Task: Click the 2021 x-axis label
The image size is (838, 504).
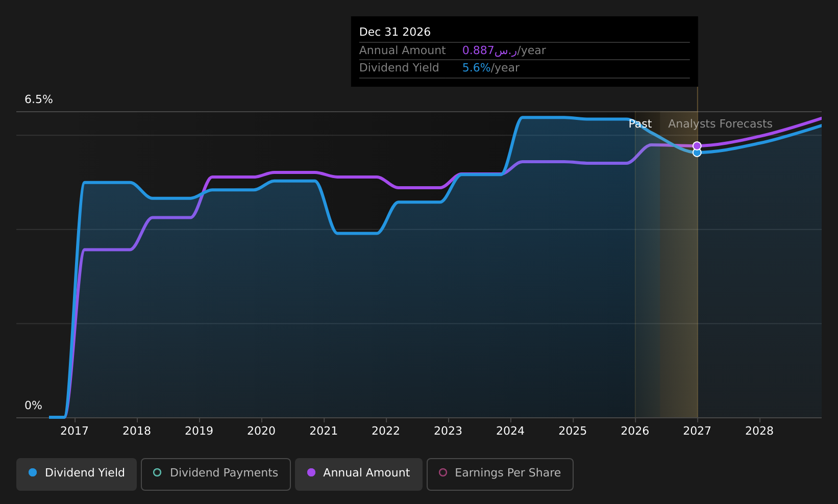Action: pos(324,431)
